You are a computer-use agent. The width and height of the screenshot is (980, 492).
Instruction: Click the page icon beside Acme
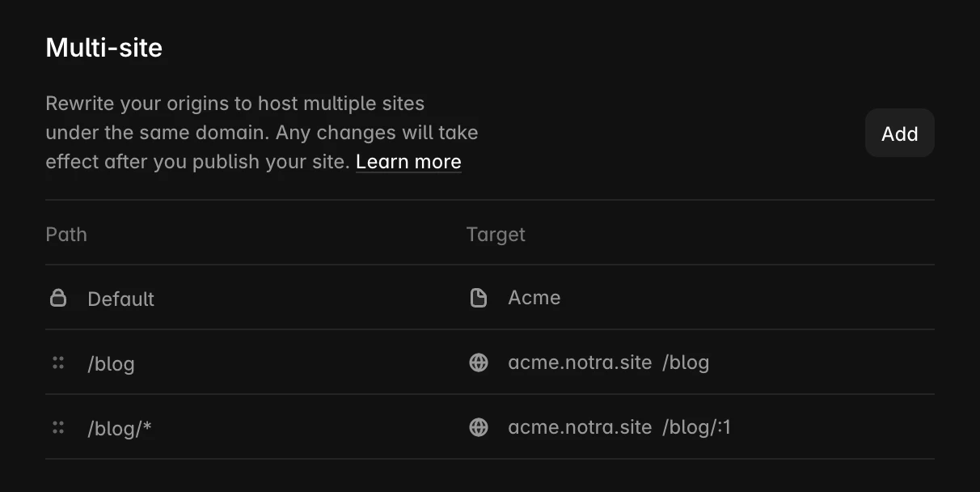point(479,298)
